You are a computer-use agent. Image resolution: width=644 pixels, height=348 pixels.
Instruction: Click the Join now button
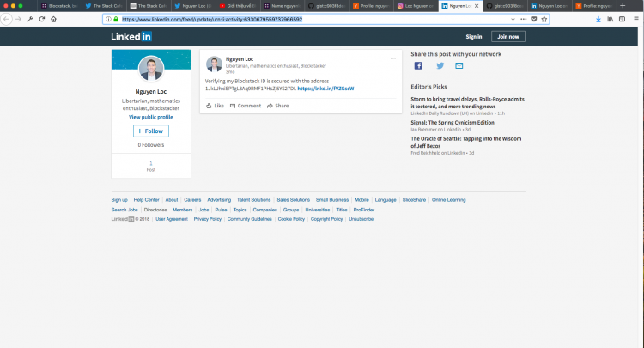(508, 37)
